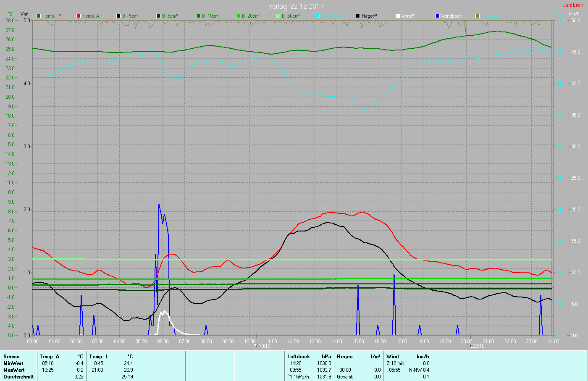The width and height of the screenshot is (588, 381).
Task: Toggle the B -50cm series label
Action: (x=291, y=16)
